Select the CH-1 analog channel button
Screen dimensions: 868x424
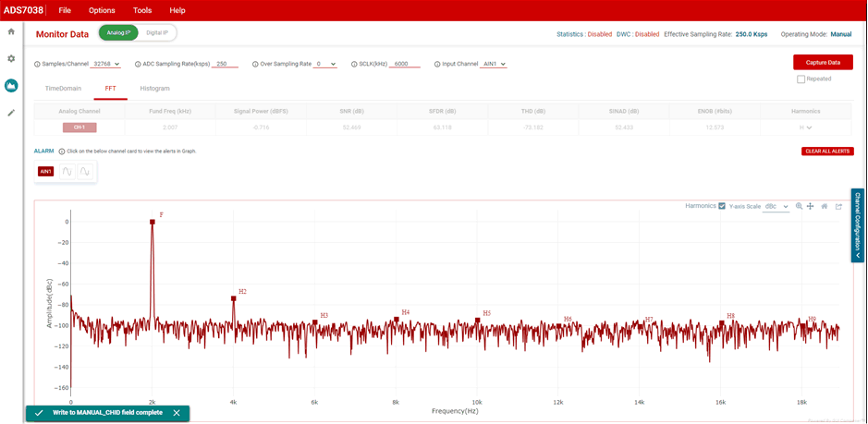pos(79,127)
